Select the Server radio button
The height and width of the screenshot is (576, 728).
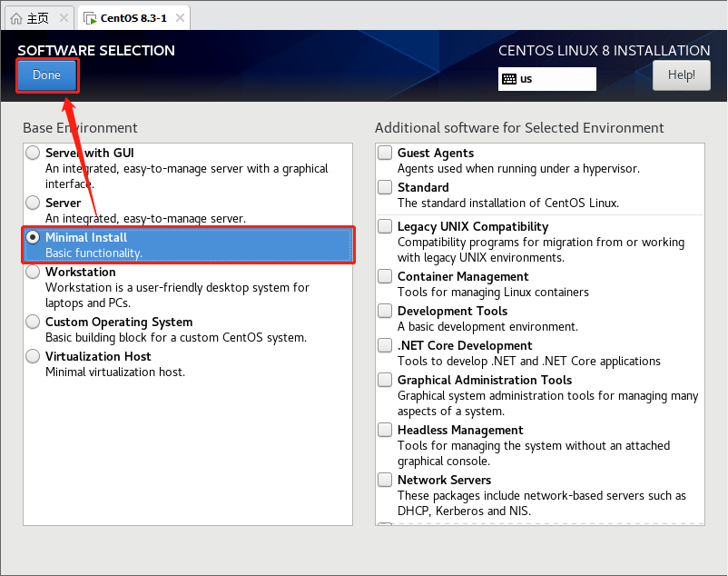pyautogui.click(x=33, y=203)
